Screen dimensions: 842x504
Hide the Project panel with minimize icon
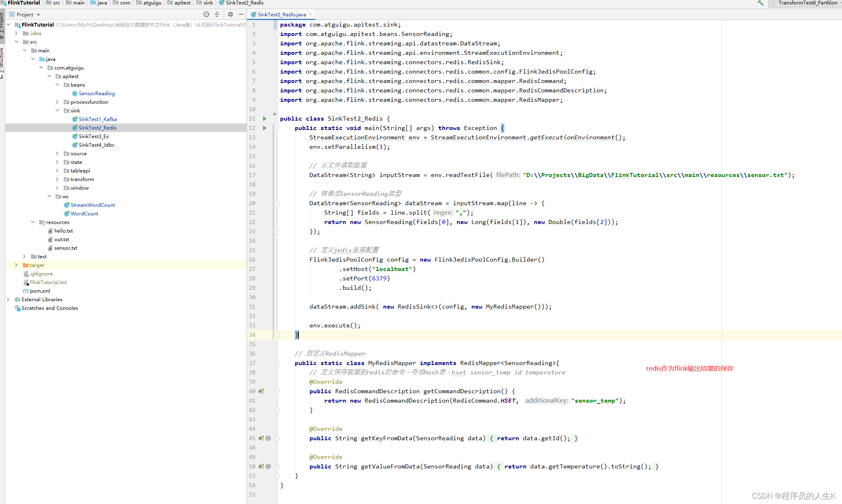coord(241,14)
